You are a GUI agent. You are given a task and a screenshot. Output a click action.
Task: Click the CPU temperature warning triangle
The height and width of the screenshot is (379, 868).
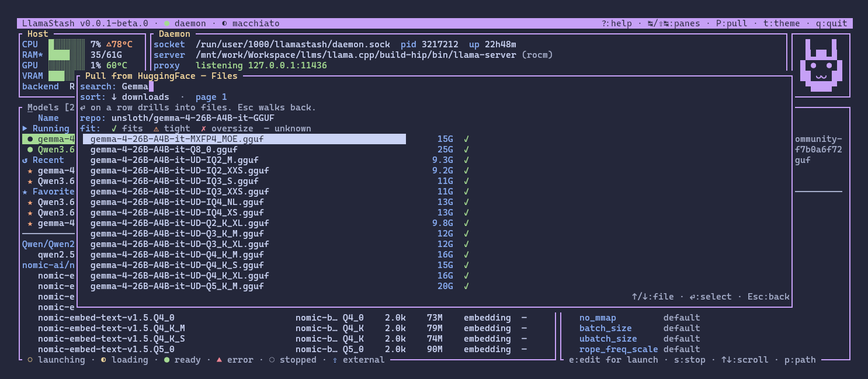(109, 44)
